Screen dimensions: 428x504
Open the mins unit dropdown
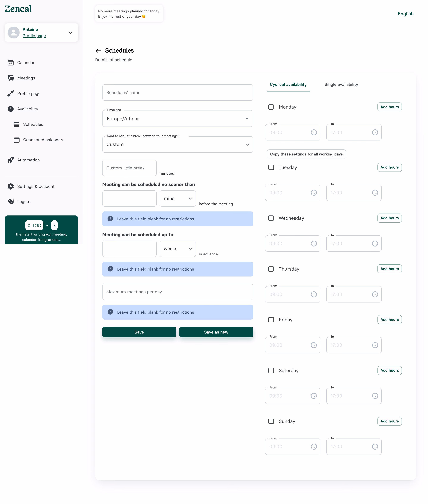[x=178, y=199]
